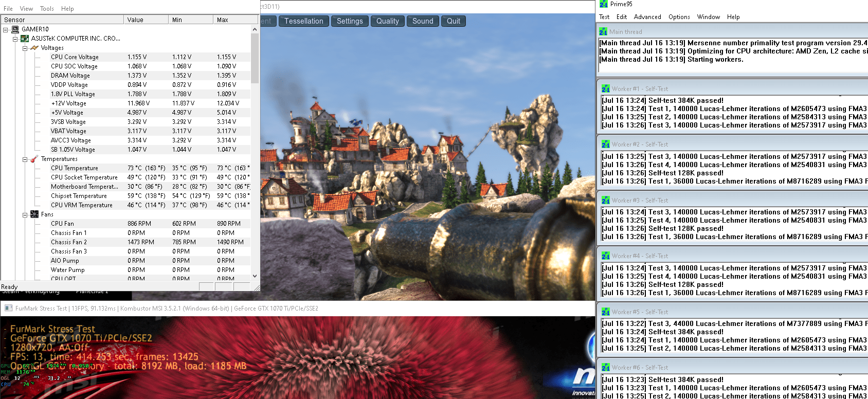Open the Help menu in Prime95
Image resolution: width=868 pixels, height=399 pixels.
point(733,17)
